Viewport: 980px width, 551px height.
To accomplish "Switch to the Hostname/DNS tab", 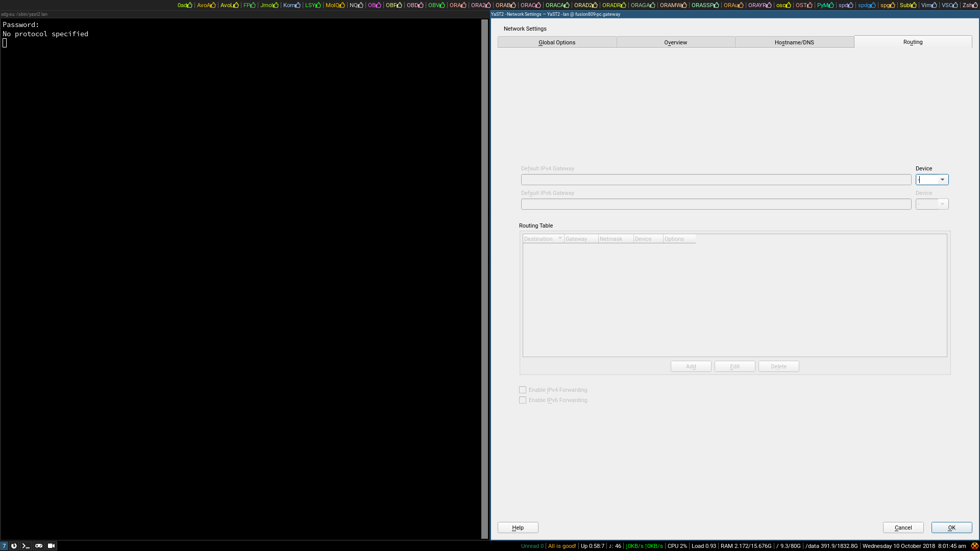I will pyautogui.click(x=794, y=42).
